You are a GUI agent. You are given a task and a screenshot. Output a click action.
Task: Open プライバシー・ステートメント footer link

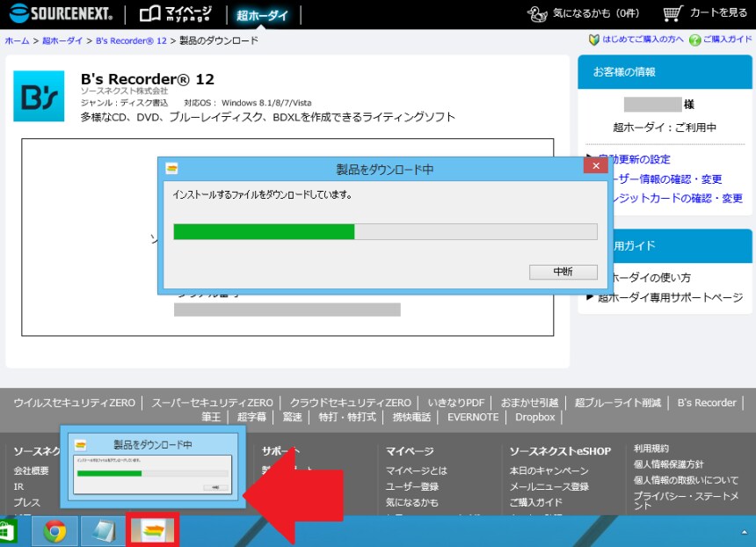pyautogui.click(x=686, y=500)
